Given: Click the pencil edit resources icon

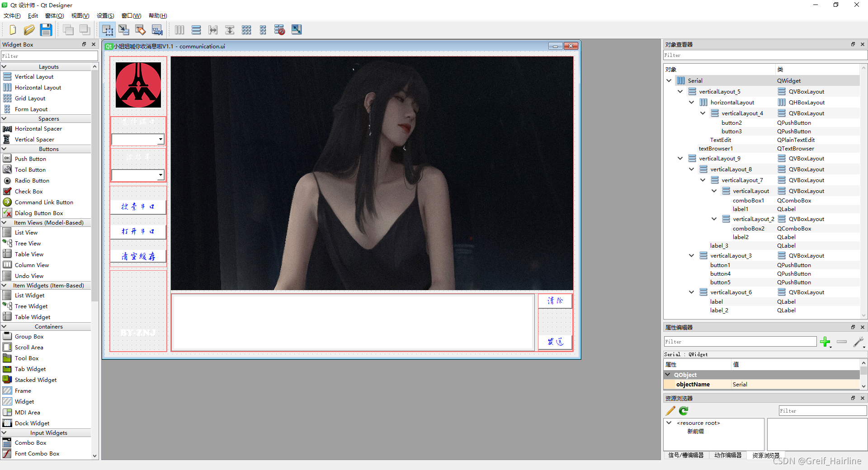Looking at the screenshot, I should pyautogui.click(x=670, y=411).
